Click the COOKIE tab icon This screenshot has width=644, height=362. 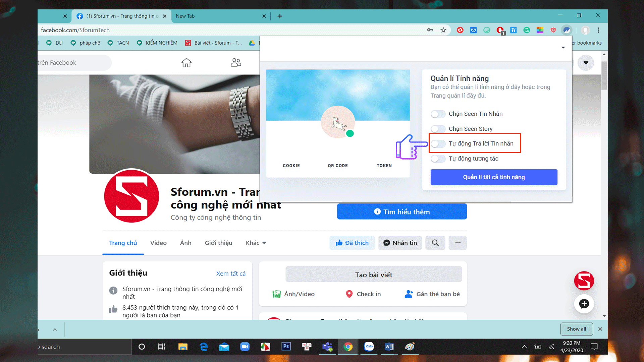click(x=291, y=165)
